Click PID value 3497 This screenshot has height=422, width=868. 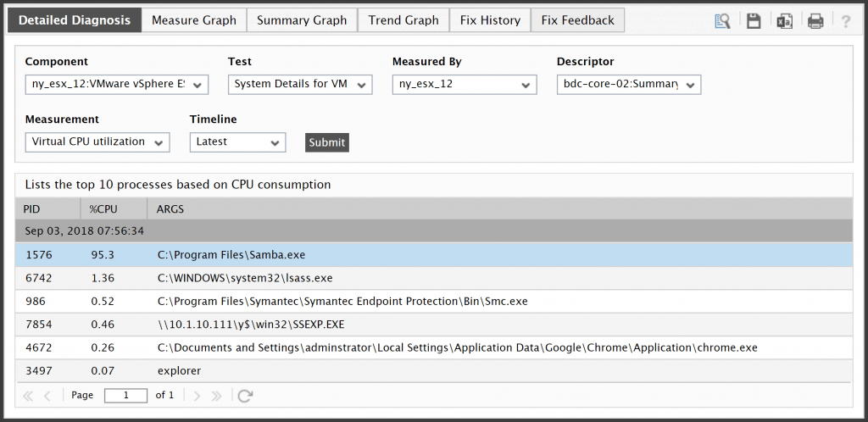[39, 371]
